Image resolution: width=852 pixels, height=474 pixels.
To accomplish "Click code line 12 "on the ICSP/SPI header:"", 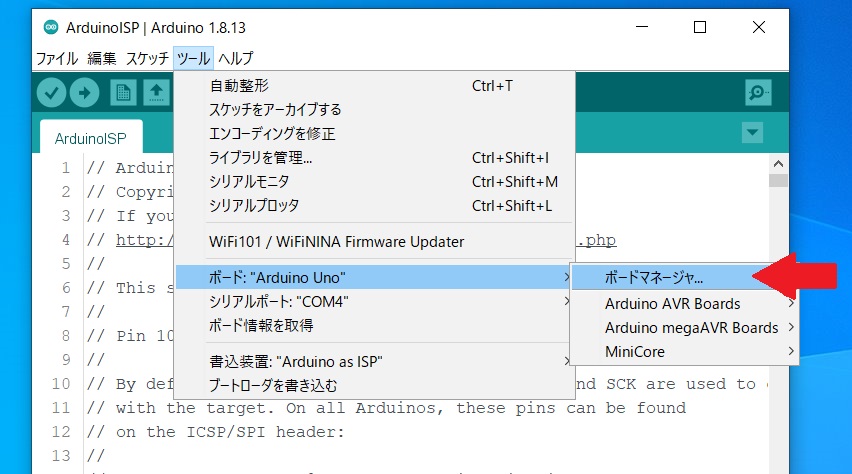I will tap(215, 432).
